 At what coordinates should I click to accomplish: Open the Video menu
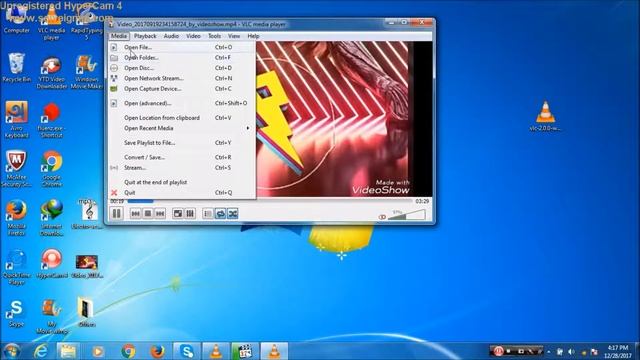193,36
